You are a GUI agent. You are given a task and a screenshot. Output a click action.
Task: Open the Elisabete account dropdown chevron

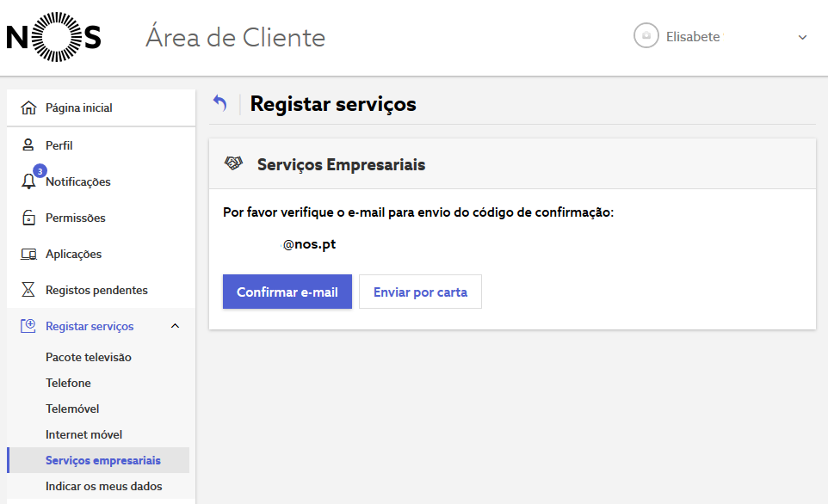coord(802,37)
